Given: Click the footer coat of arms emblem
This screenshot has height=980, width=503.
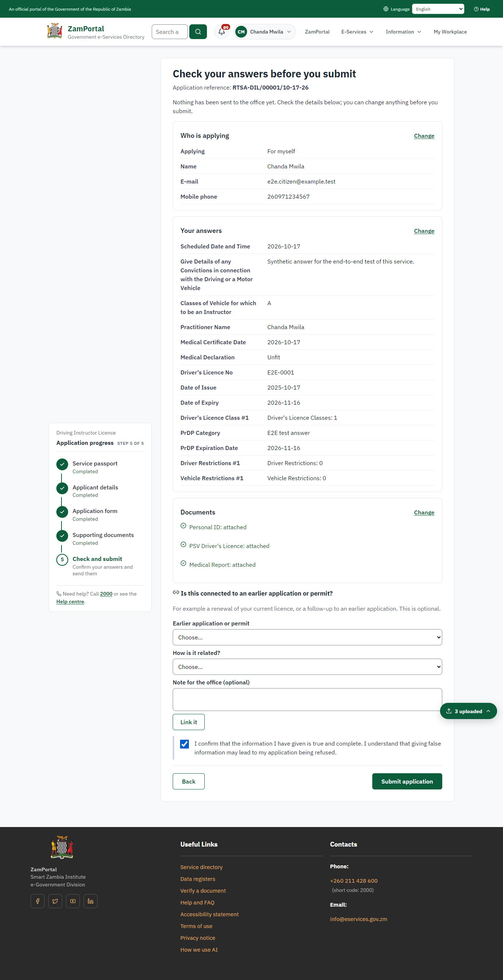Looking at the screenshot, I should [x=62, y=847].
